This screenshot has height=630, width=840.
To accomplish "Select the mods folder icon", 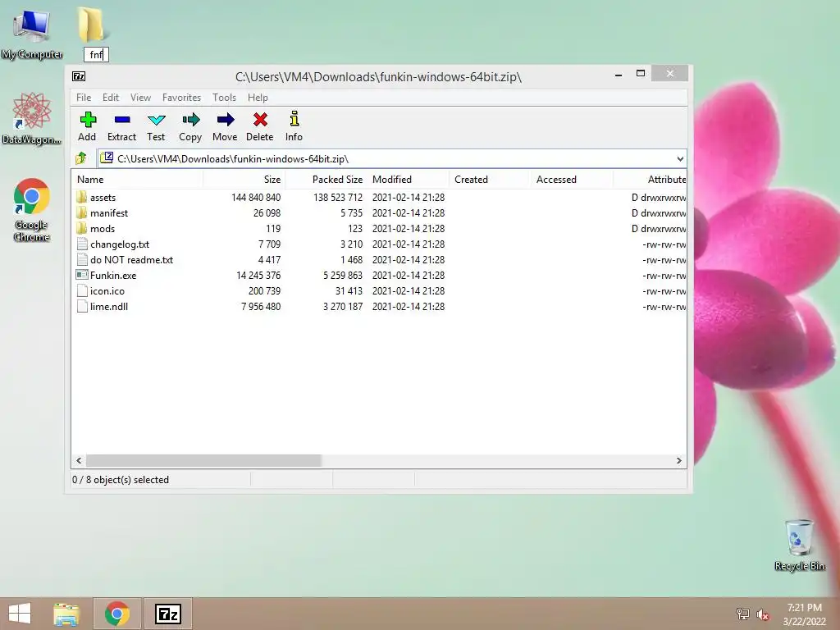I will coord(81,228).
